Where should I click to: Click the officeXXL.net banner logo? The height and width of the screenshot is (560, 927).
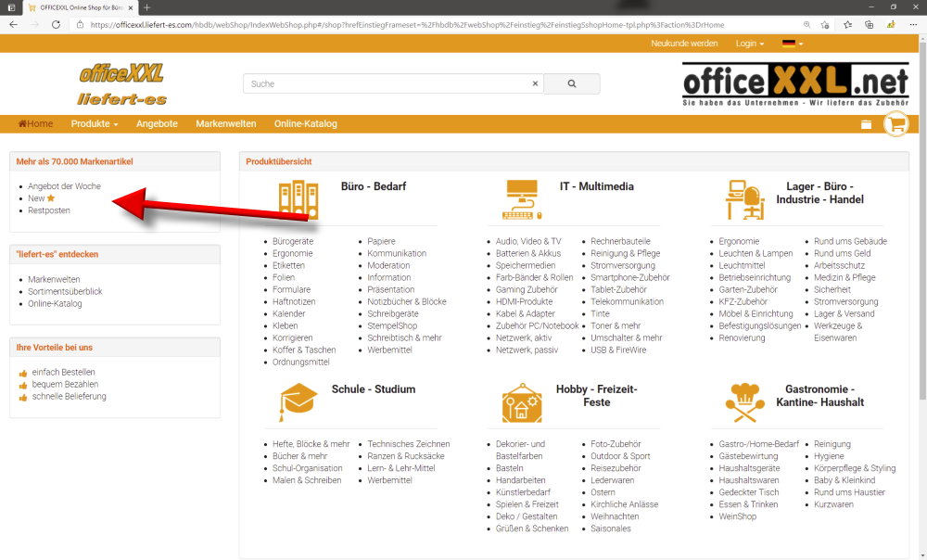(795, 84)
